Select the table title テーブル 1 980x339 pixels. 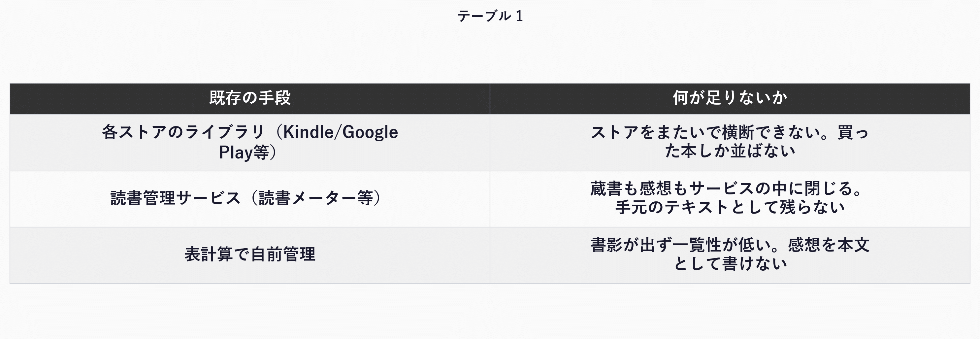490,16
